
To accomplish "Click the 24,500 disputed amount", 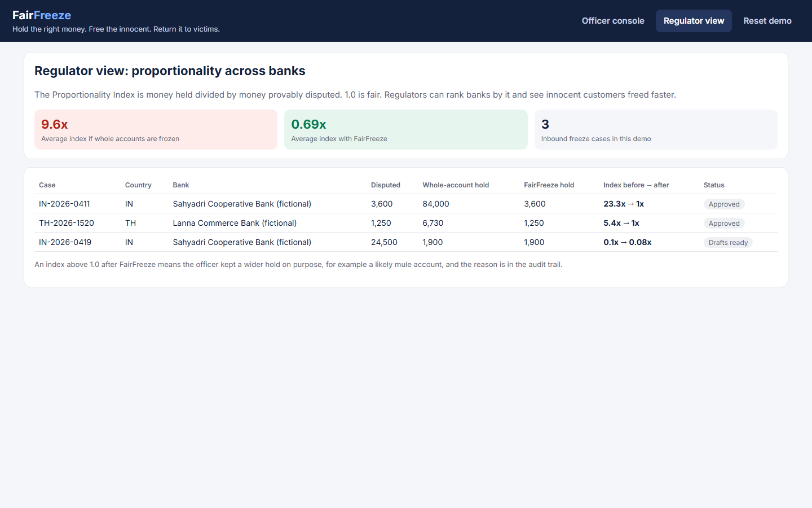I will [x=384, y=242].
